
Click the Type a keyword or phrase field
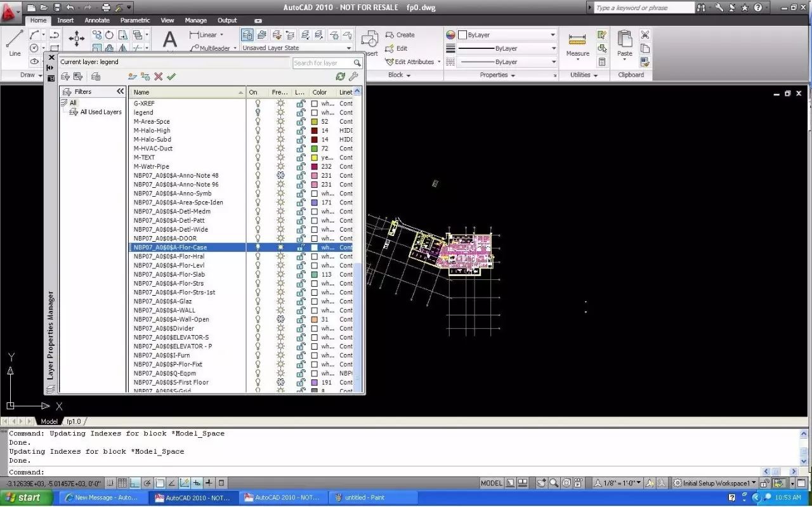tap(645, 8)
